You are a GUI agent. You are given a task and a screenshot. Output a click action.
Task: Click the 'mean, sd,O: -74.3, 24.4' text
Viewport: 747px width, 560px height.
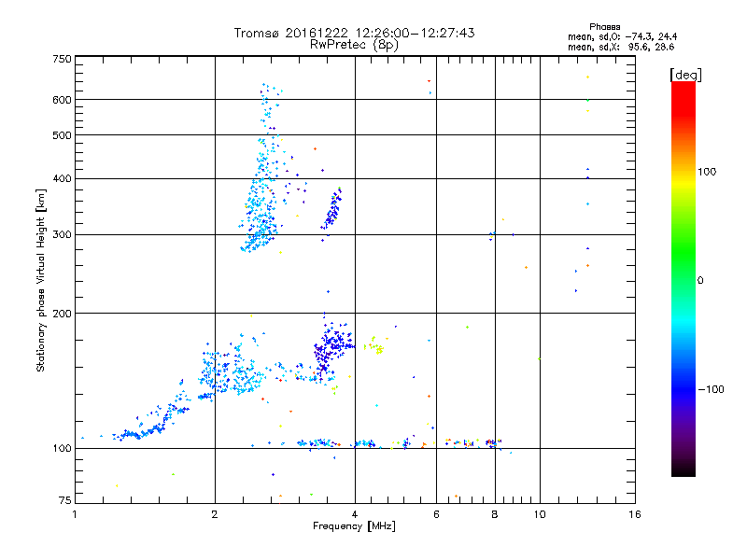click(x=622, y=36)
